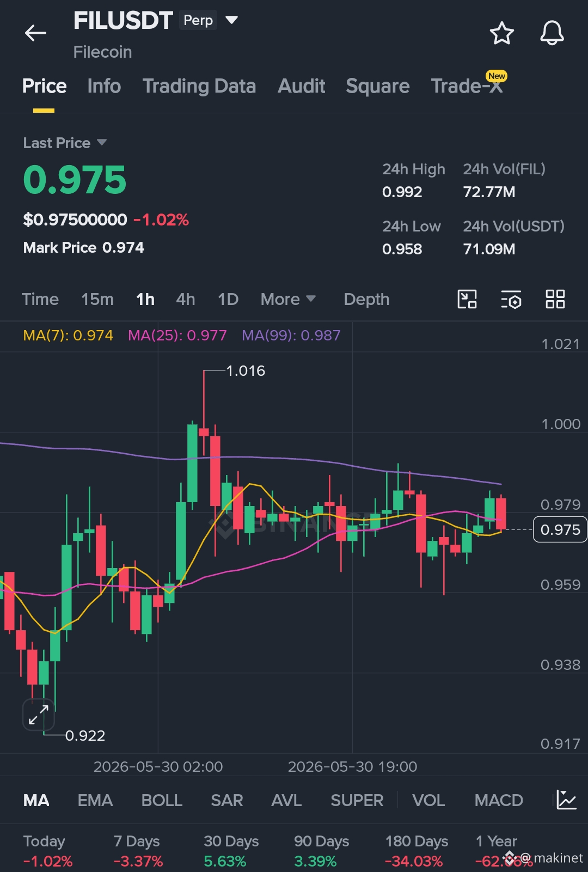Tap the 24h High value 0.992

click(x=402, y=192)
